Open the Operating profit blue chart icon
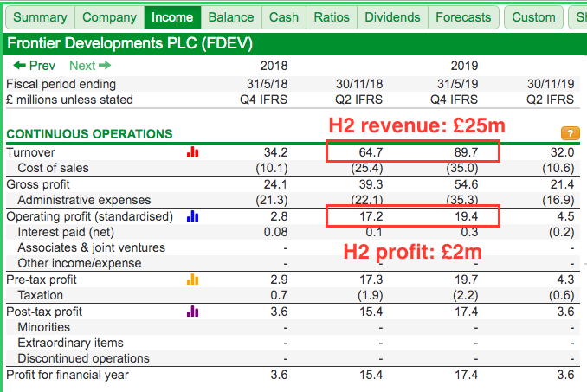 click(x=192, y=215)
